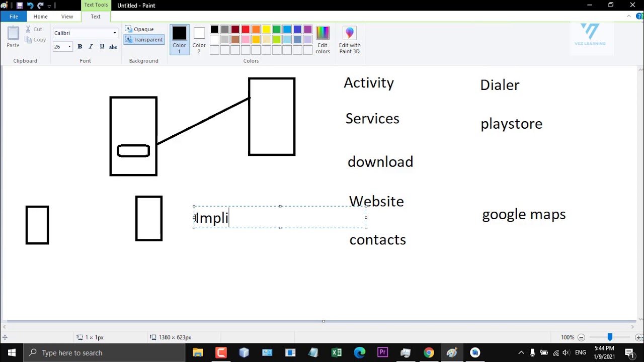This screenshot has height=362, width=644.
Task: Toggle Italic text formatting
Action: (91, 47)
